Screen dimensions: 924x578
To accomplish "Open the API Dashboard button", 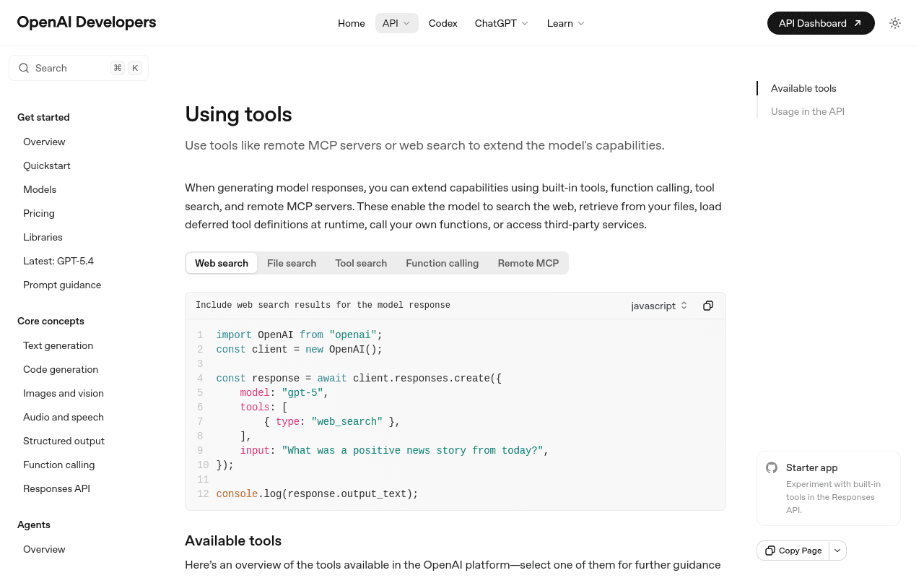I will pos(821,23).
